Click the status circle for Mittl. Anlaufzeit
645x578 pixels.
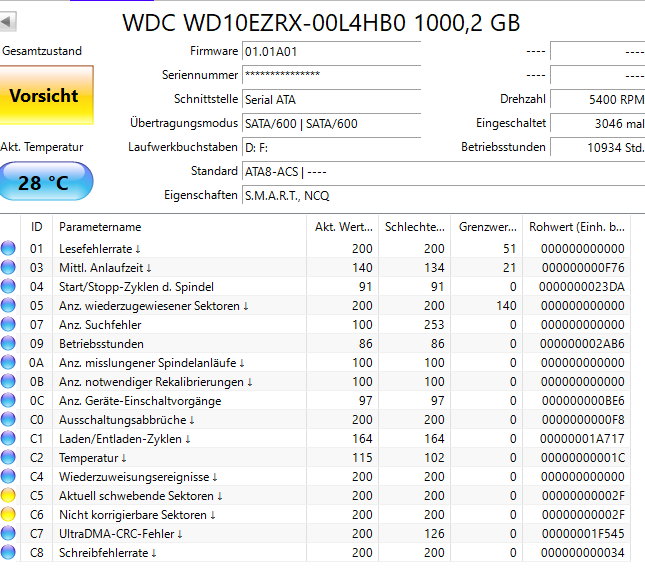(8, 267)
